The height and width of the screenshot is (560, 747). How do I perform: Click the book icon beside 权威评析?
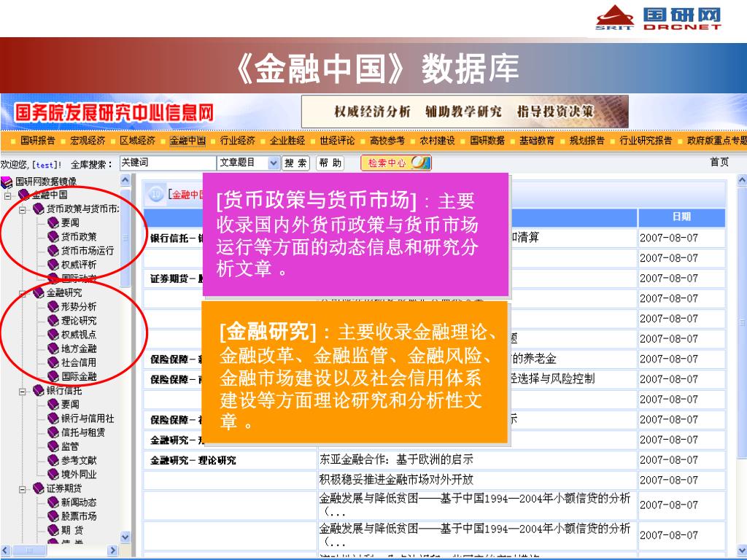53,265
